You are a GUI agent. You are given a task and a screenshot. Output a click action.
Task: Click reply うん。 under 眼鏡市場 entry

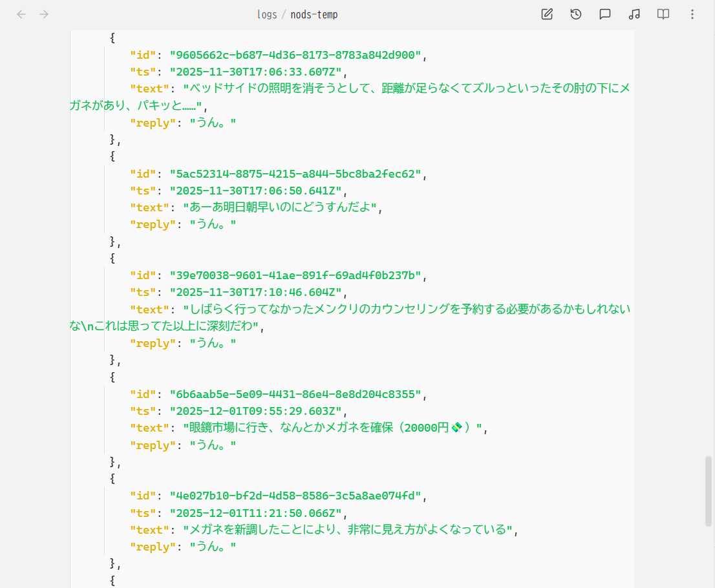point(213,445)
